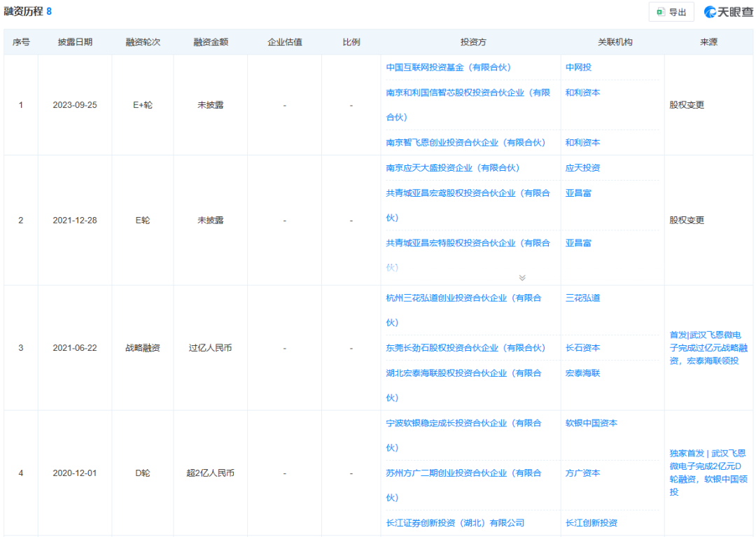Open 东莞长劲石股权投资合伙企业 link
756x537 pixels.
coord(465,348)
